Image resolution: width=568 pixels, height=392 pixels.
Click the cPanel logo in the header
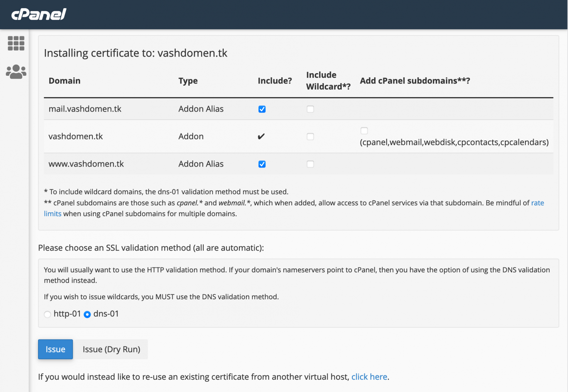click(x=38, y=14)
